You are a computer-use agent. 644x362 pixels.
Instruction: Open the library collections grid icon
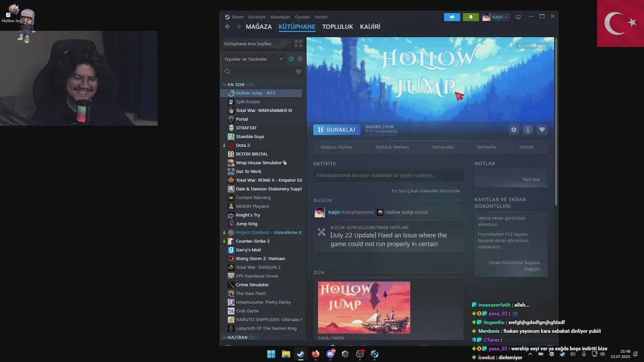[298, 44]
